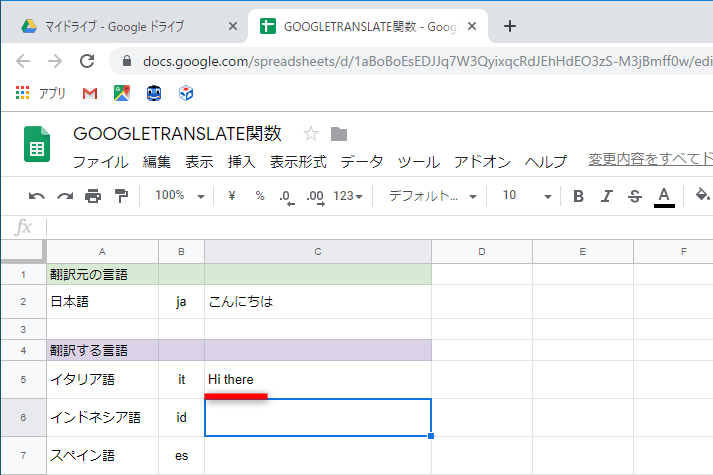This screenshot has width=713, height=475.
Task: Click the Undo icon in the toolbar
Action: [x=36, y=196]
